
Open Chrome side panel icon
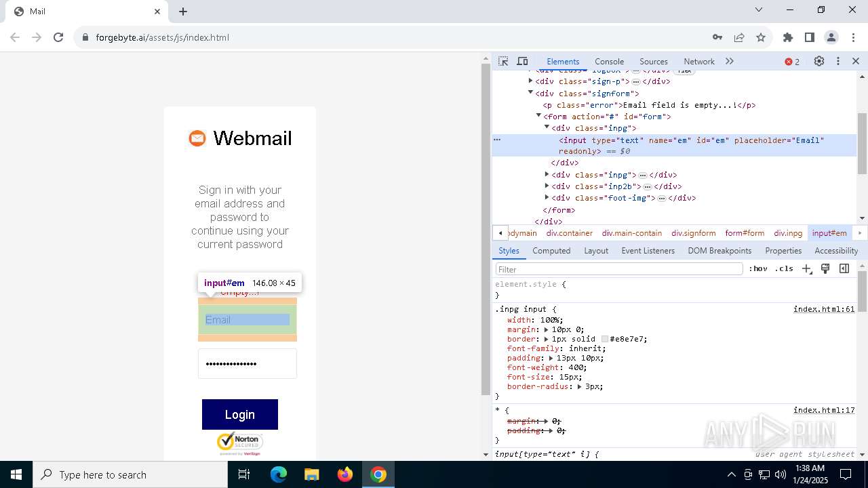[x=810, y=37]
